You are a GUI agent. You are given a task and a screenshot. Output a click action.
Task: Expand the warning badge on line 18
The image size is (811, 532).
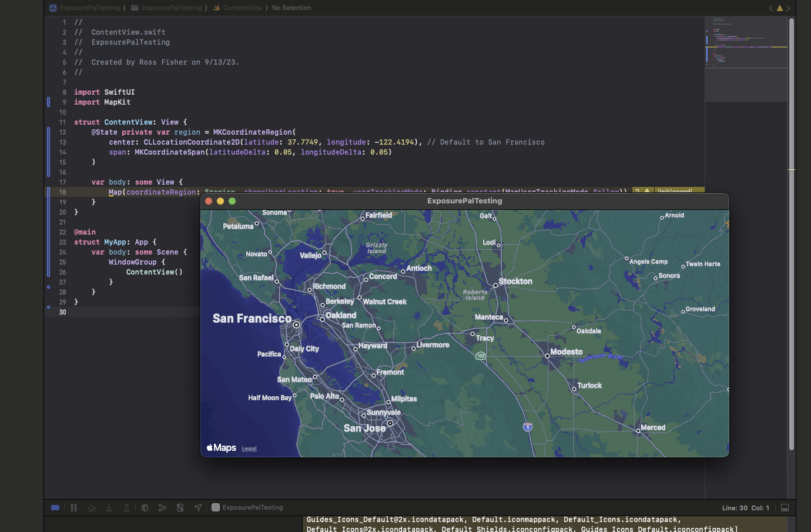pyautogui.click(x=642, y=191)
